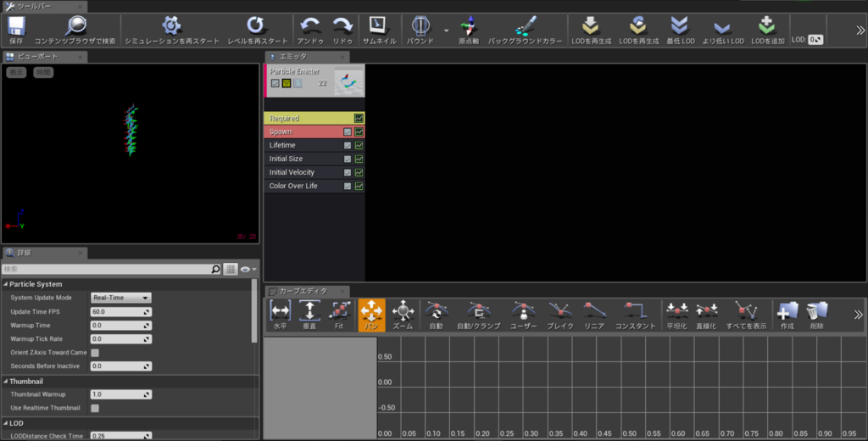The height and width of the screenshot is (441, 868).
Task: Open the viewport 表示 menu
Action: (16, 72)
